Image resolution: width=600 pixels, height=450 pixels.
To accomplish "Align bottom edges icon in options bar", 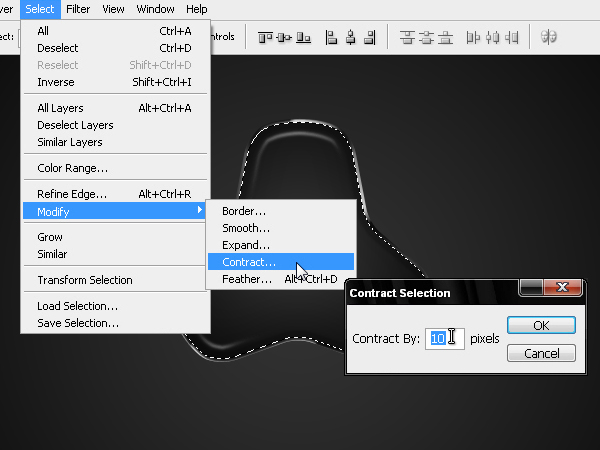I will (303, 38).
